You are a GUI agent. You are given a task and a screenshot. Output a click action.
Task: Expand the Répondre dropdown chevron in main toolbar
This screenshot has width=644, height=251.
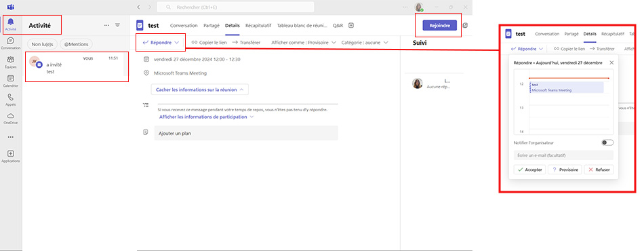(x=177, y=42)
